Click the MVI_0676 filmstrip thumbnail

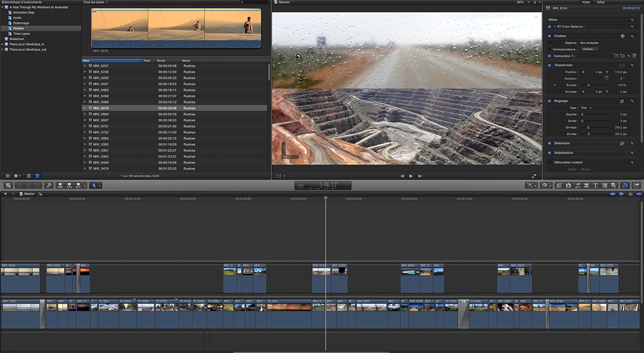[x=176, y=28]
